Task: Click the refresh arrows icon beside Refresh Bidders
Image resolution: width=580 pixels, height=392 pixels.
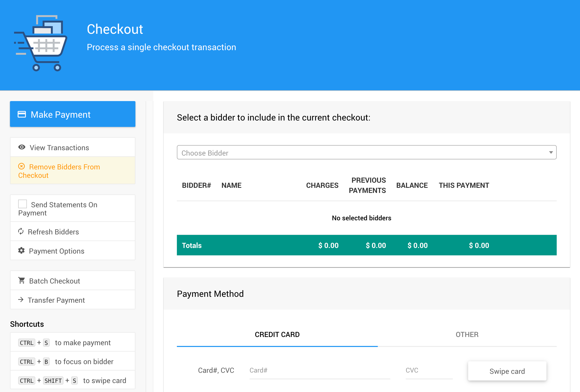Action: 21,231
